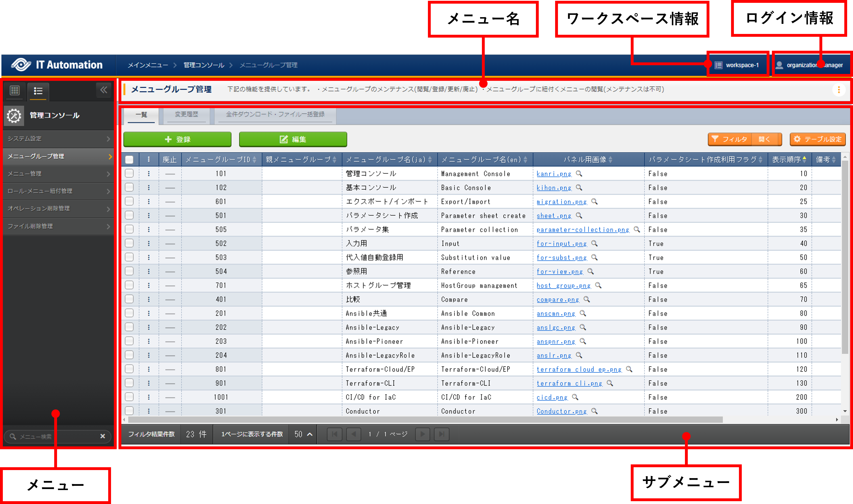Clear menu search with X icon

pyautogui.click(x=103, y=436)
